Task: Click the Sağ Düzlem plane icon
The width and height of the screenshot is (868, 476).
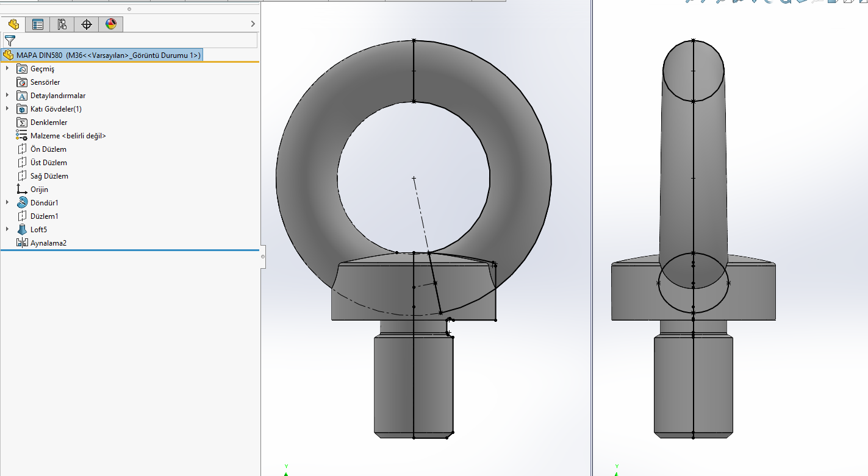Action: click(x=22, y=176)
